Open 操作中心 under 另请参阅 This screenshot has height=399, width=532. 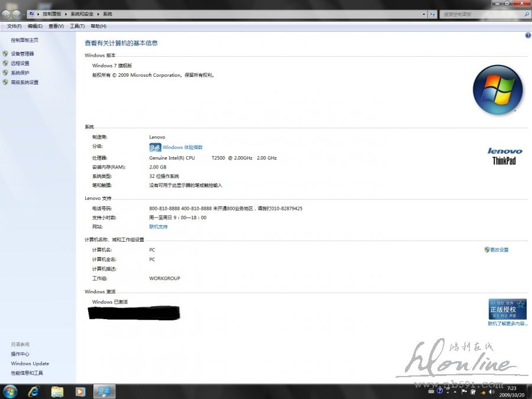pos(20,354)
